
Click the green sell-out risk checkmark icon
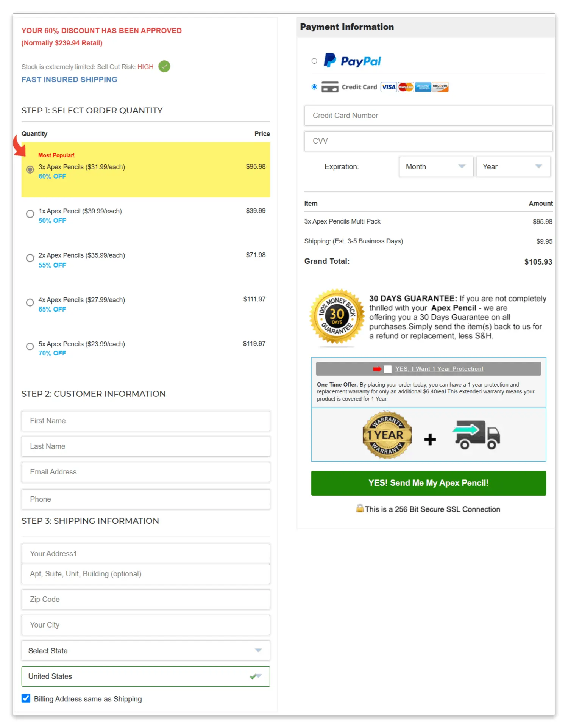tap(164, 67)
